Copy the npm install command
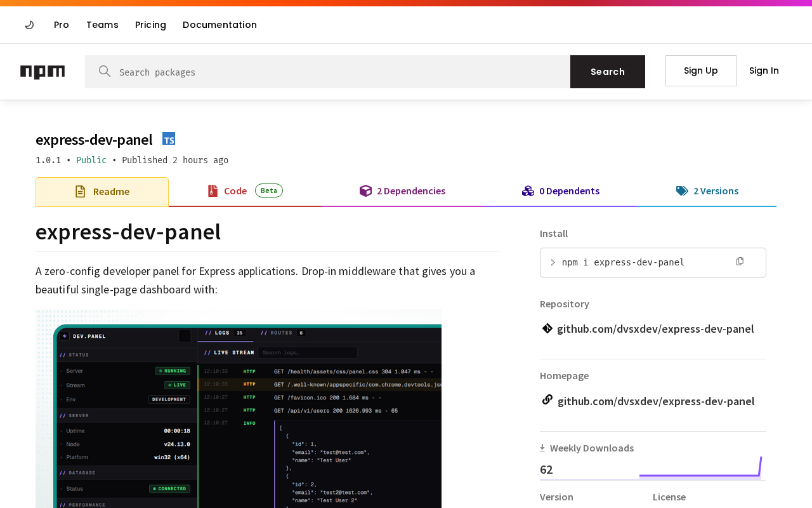Screen dimensions: 812x508 click(740, 262)
